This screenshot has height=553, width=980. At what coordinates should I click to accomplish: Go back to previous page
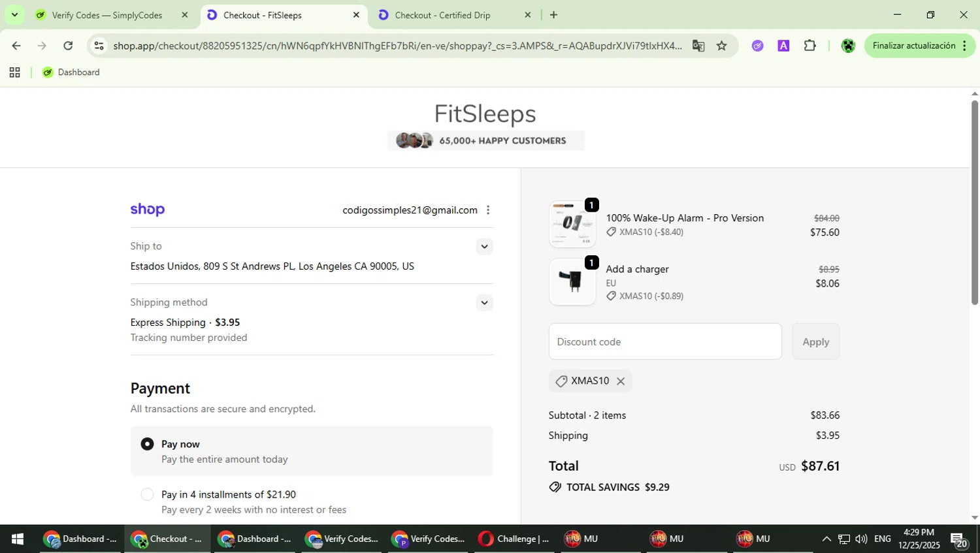(x=16, y=46)
